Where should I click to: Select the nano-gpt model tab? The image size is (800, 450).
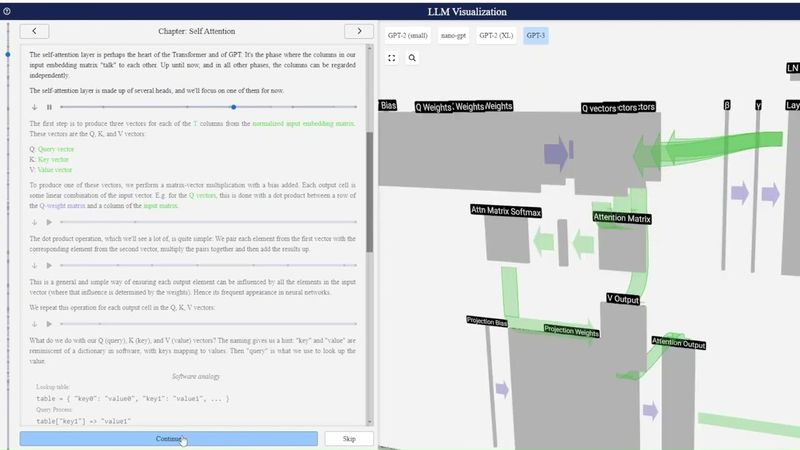point(453,36)
